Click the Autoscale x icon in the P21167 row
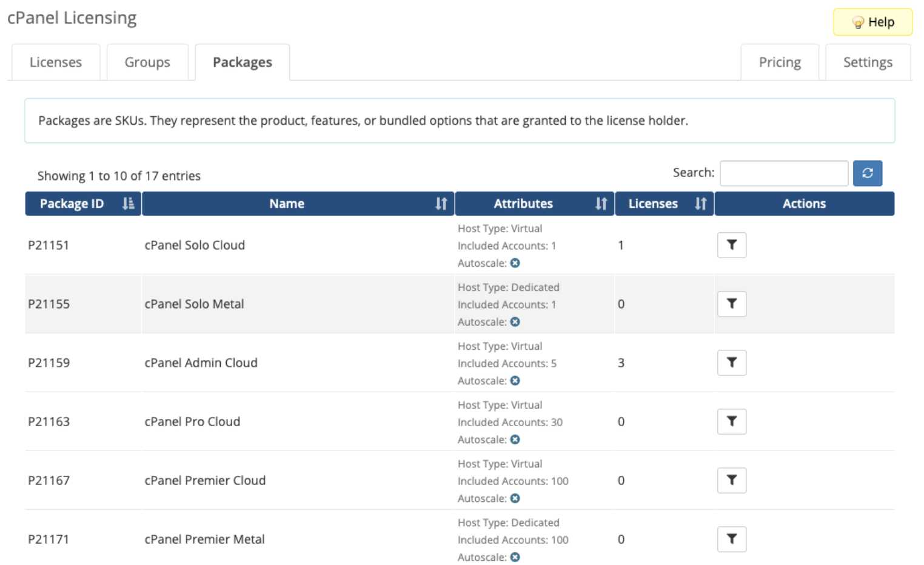924x565 pixels. (x=515, y=498)
